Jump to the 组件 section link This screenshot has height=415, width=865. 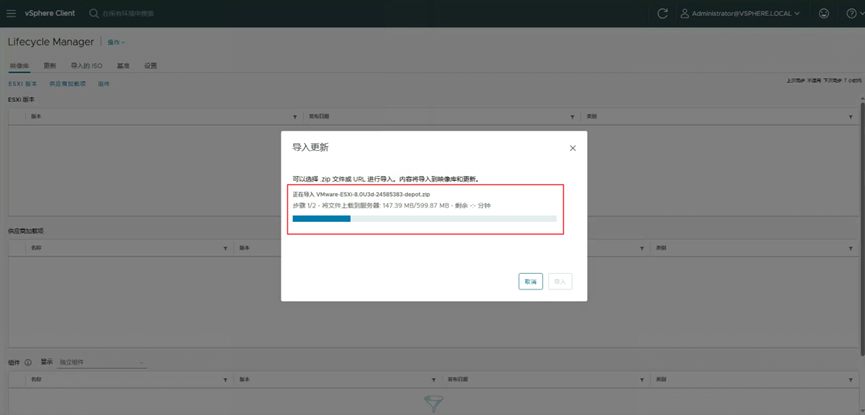(104, 84)
